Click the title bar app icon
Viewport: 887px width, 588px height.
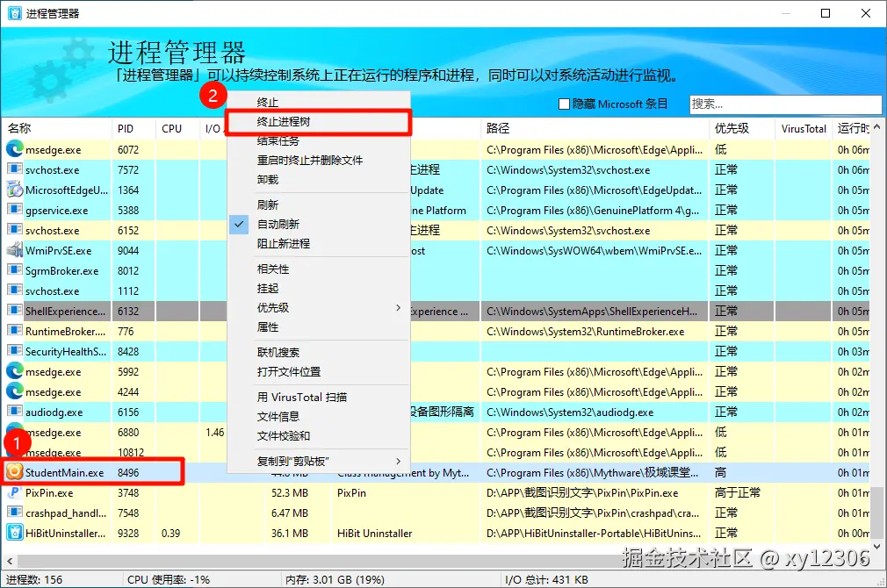(x=14, y=13)
